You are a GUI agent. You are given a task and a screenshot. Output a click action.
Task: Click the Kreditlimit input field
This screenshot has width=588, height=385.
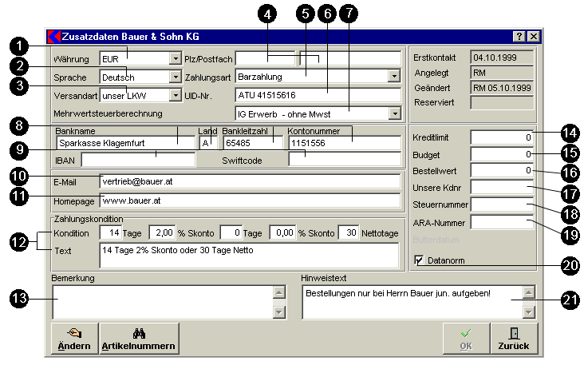click(x=501, y=137)
